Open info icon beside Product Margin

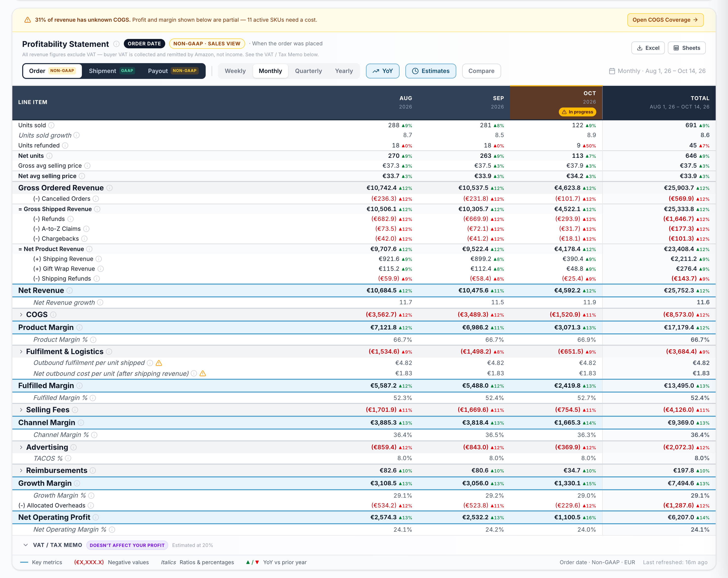point(79,327)
